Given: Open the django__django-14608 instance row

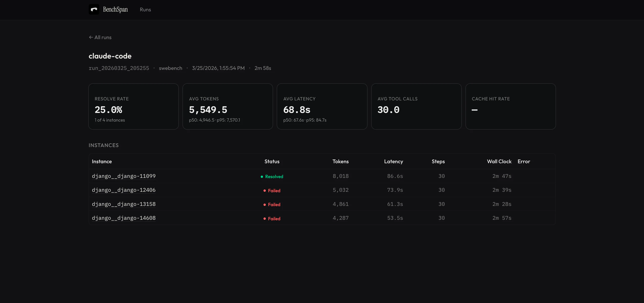Looking at the screenshot, I should (124, 218).
